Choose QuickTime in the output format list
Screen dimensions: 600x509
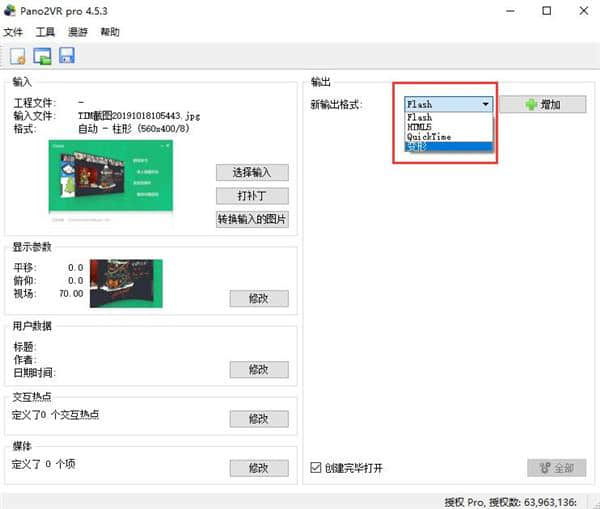pos(430,137)
